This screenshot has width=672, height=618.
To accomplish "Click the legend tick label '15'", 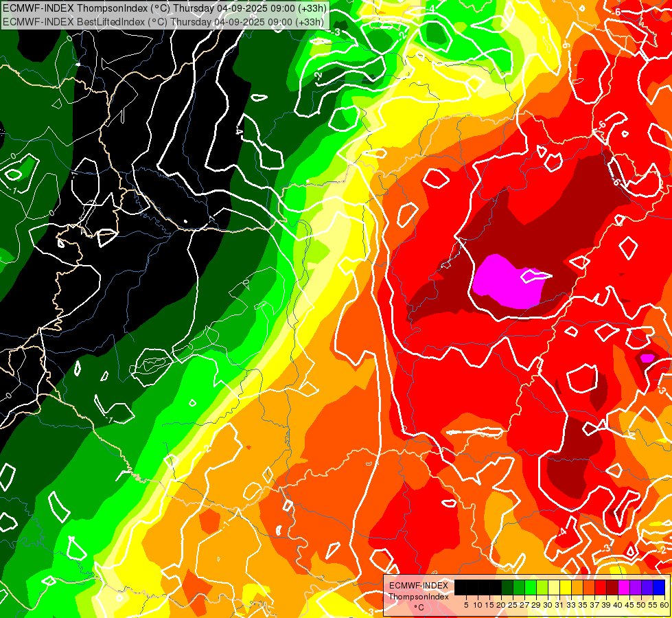I will 490,605.
